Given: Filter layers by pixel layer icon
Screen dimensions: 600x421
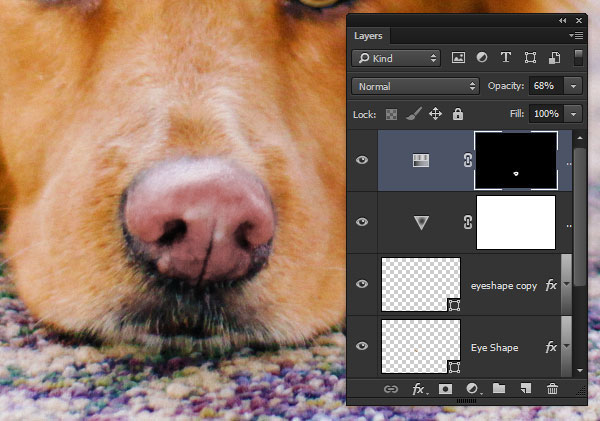Looking at the screenshot, I should (x=458, y=58).
